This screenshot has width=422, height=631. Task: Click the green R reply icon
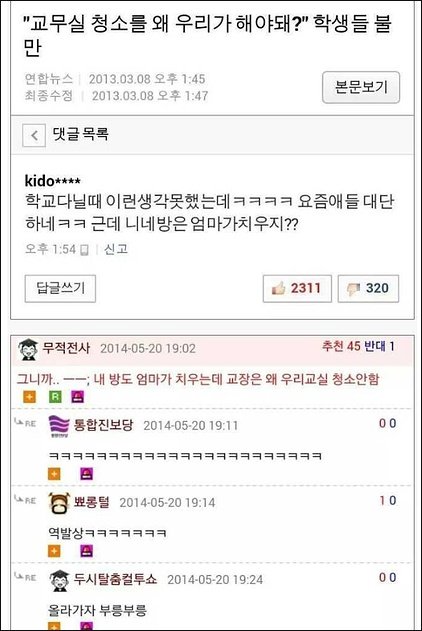pos(55,397)
